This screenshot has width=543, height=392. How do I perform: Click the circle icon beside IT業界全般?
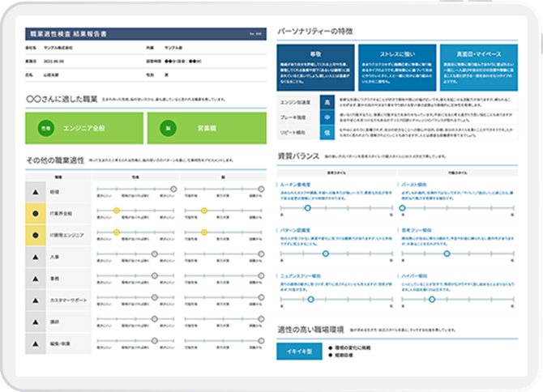[x=36, y=214]
